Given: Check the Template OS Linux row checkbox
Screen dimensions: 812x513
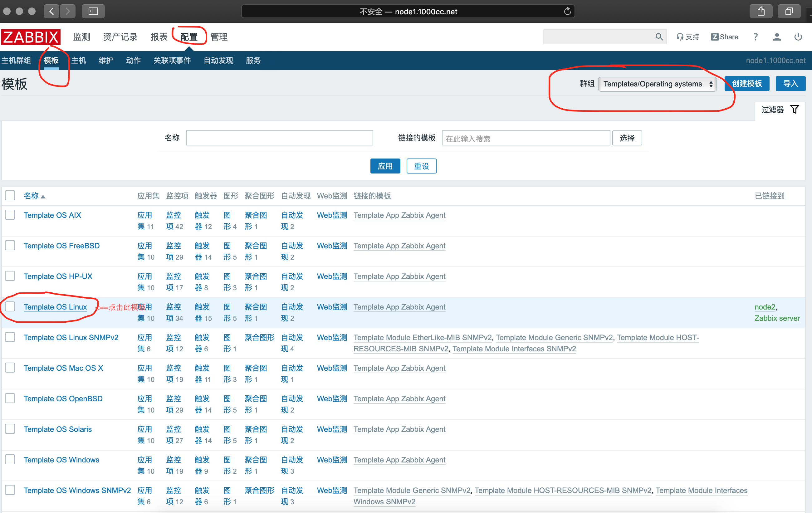Looking at the screenshot, I should tap(10, 307).
